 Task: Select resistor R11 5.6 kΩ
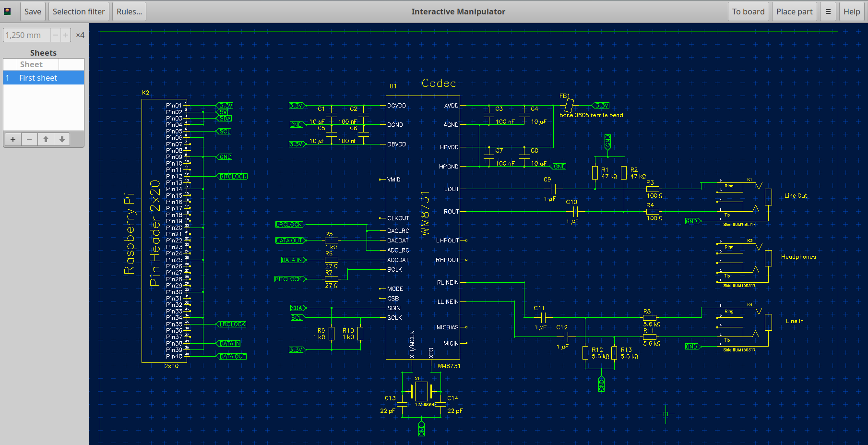[x=650, y=337]
